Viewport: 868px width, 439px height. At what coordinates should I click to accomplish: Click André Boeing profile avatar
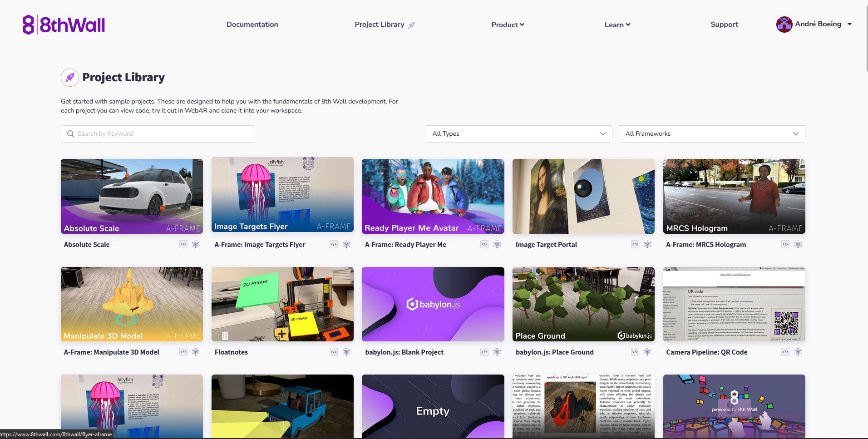784,25
